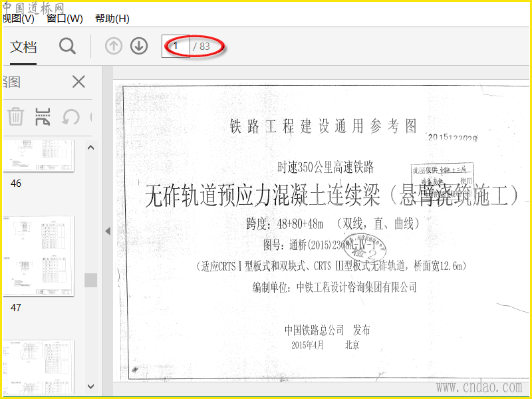Click the search magnifier icon
The width and height of the screenshot is (532, 399).
tap(67, 46)
